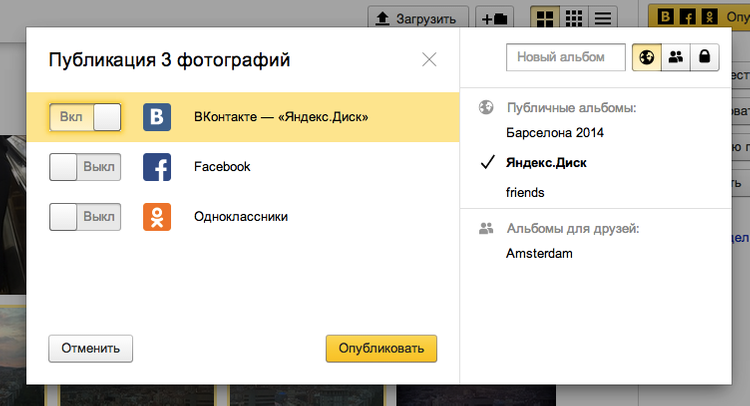
Task: Select the friends-only privacy icon
Action: (x=676, y=57)
